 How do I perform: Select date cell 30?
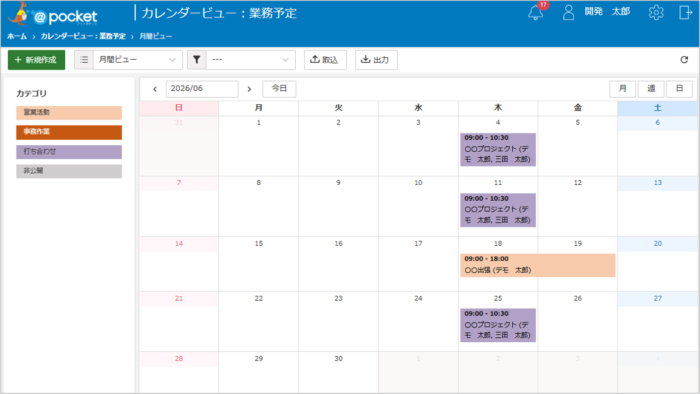point(338,372)
